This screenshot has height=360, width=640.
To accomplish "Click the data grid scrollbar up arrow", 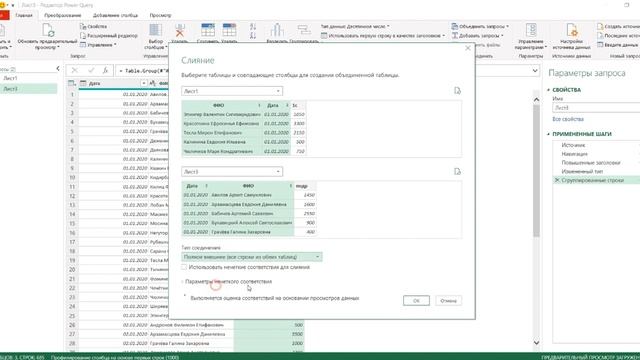I will 536,100.
